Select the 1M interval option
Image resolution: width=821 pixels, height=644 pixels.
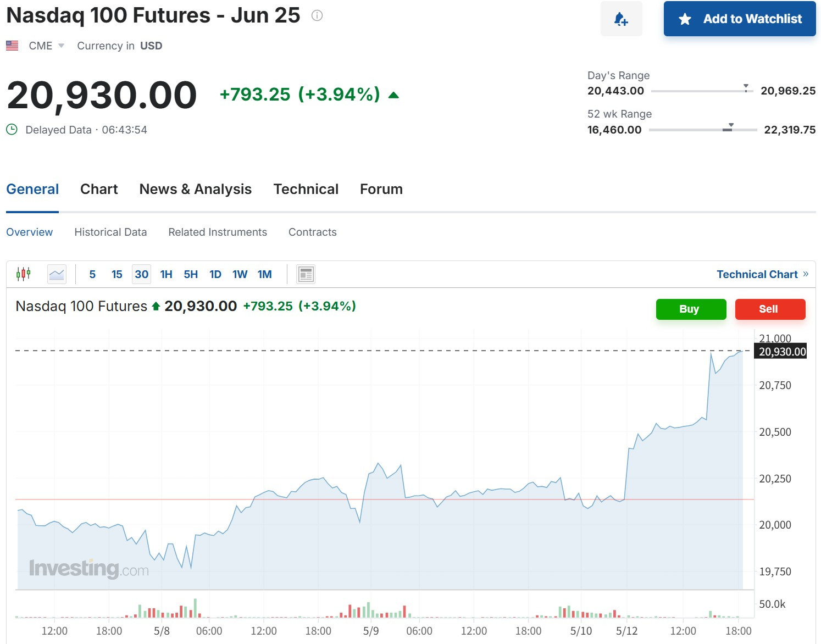[x=265, y=274]
